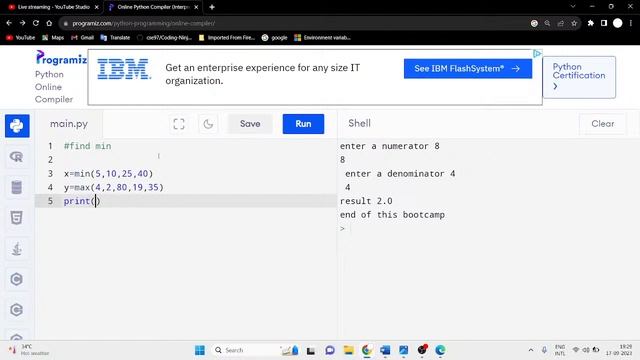Switch to Live streaming YouTube Studio tab
This screenshot has height=360, width=640.
[x=53, y=7]
